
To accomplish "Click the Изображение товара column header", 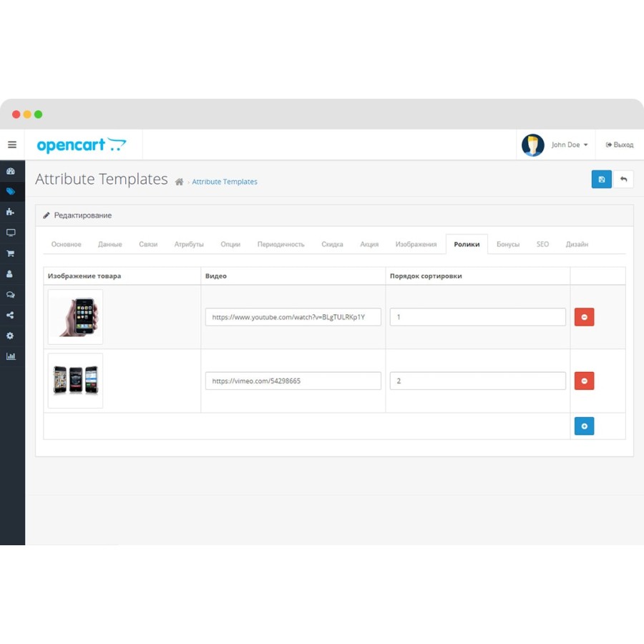I will coord(84,276).
